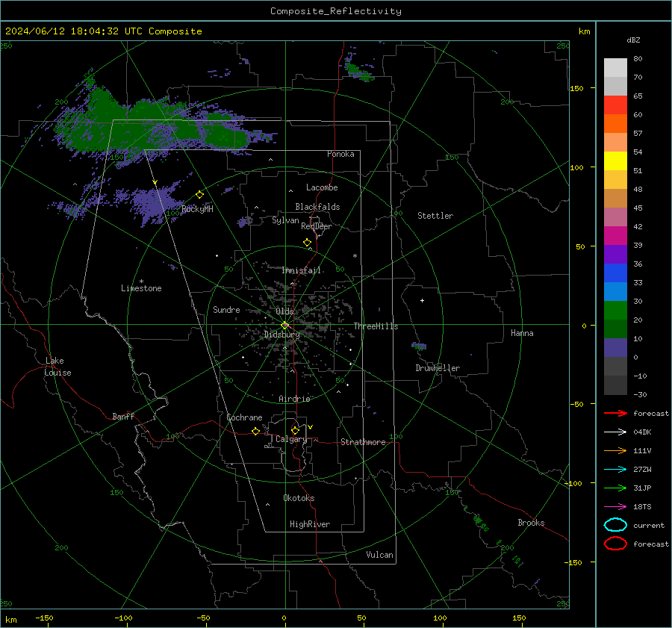Screen dimensions: 672x628
Task: Click the orange 111V arrow icon
Action: coord(615,450)
